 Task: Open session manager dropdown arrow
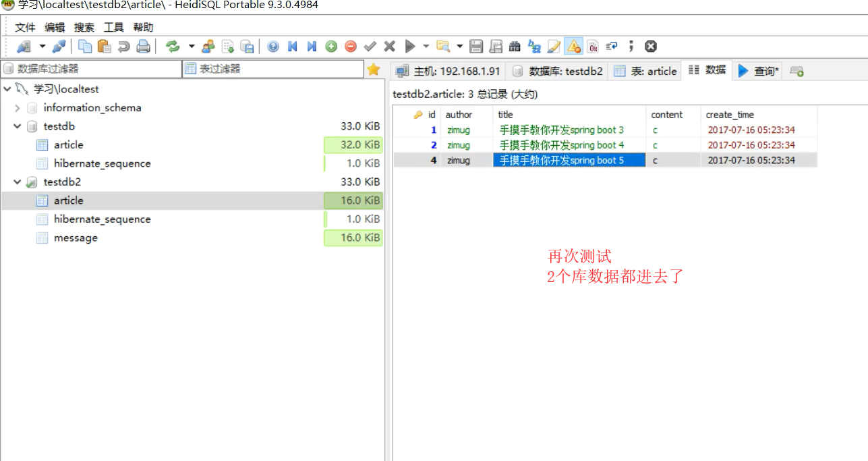coord(42,47)
